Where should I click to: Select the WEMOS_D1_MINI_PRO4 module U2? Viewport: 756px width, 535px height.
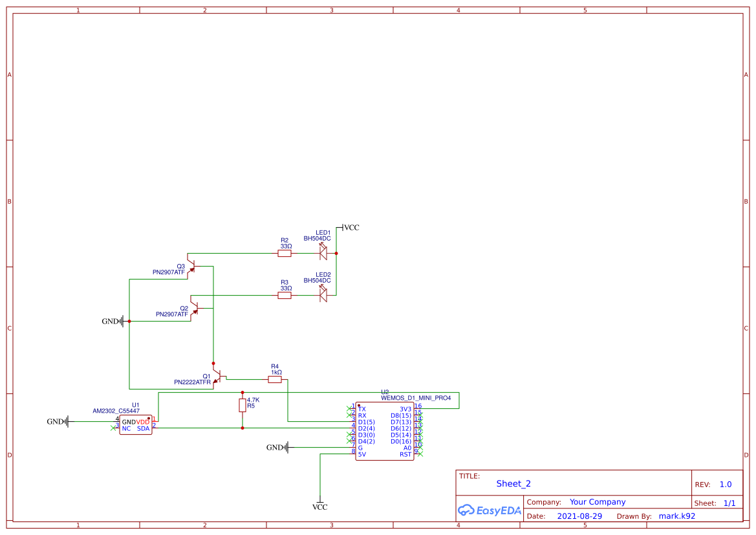[x=385, y=430]
